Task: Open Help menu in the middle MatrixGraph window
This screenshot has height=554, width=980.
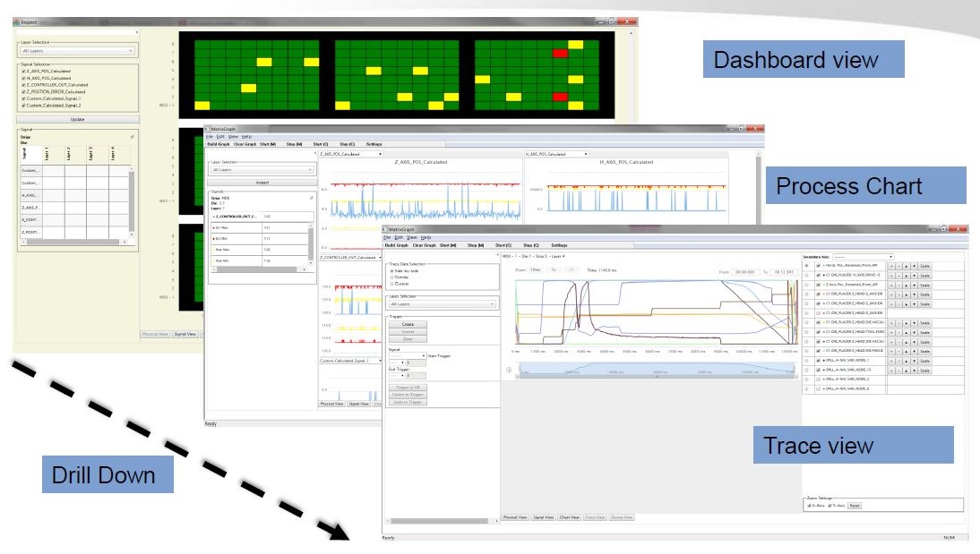Action: 247,137
